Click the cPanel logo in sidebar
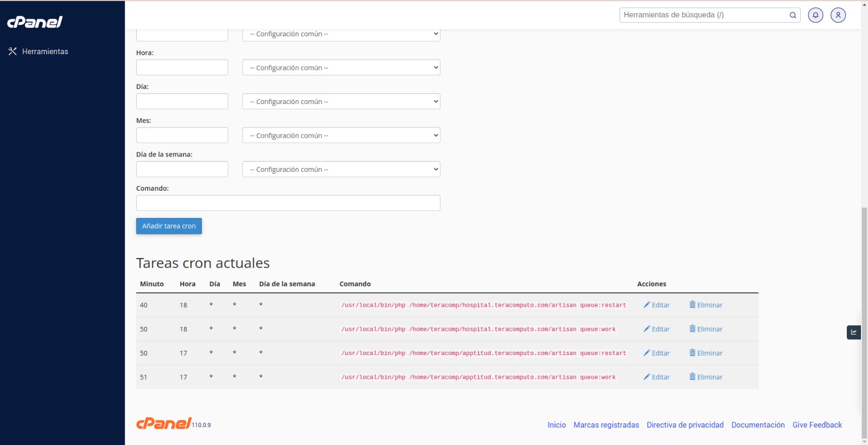868x445 pixels. [x=35, y=22]
